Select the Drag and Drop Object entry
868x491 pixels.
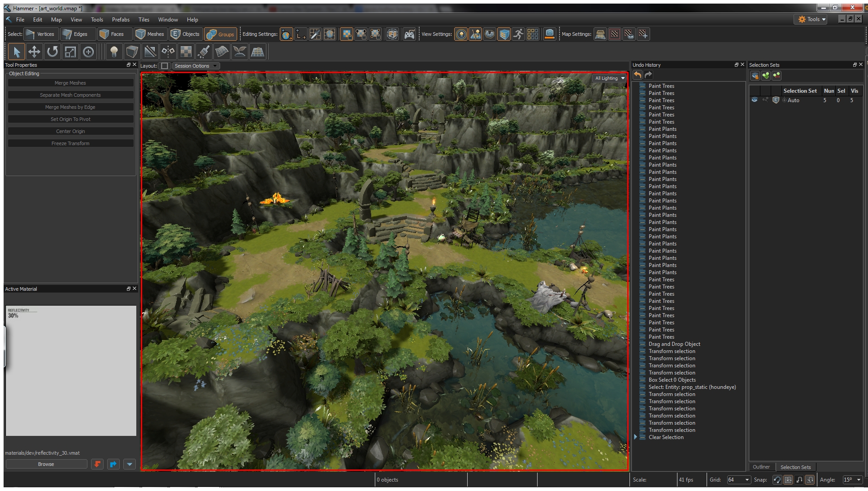point(674,344)
